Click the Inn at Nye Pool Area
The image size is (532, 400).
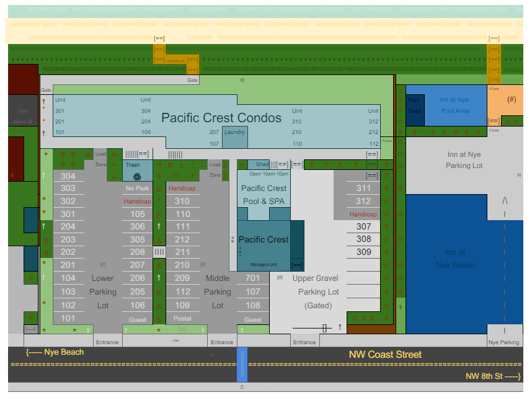click(x=454, y=105)
